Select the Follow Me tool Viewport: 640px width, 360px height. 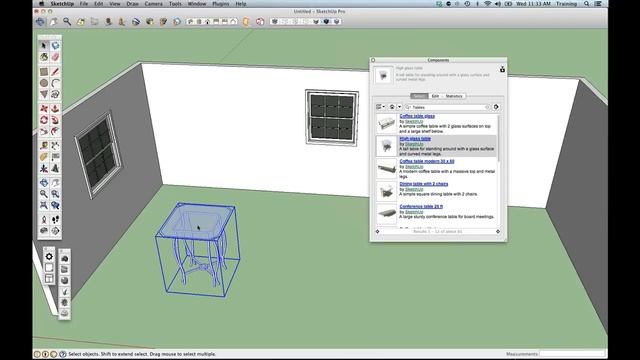click(x=55, y=120)
